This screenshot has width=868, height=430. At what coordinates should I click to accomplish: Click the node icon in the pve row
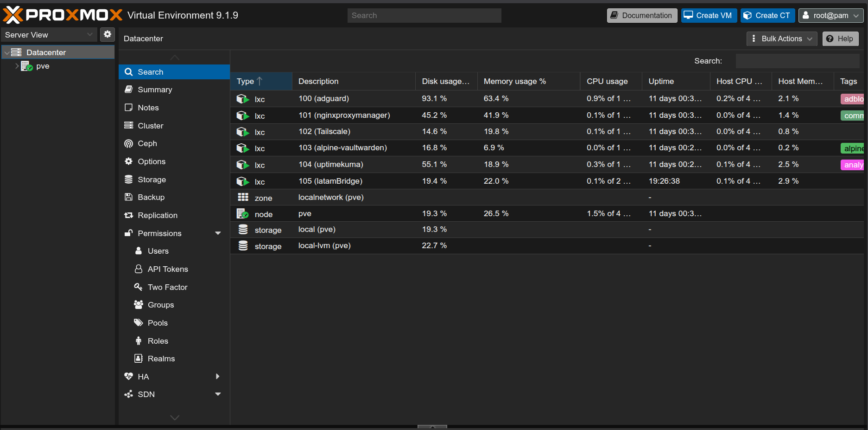[x=243, y=213]
